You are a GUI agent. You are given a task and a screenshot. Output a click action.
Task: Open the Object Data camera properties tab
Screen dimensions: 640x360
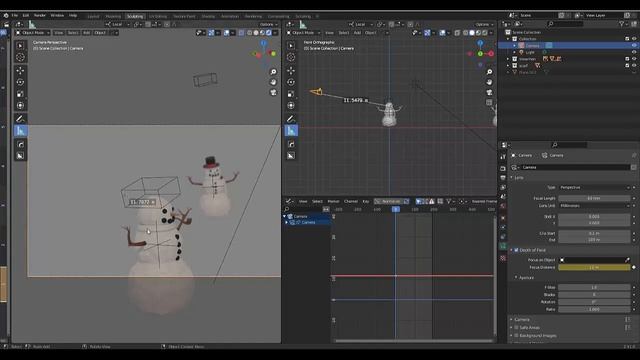click(503, 247)
